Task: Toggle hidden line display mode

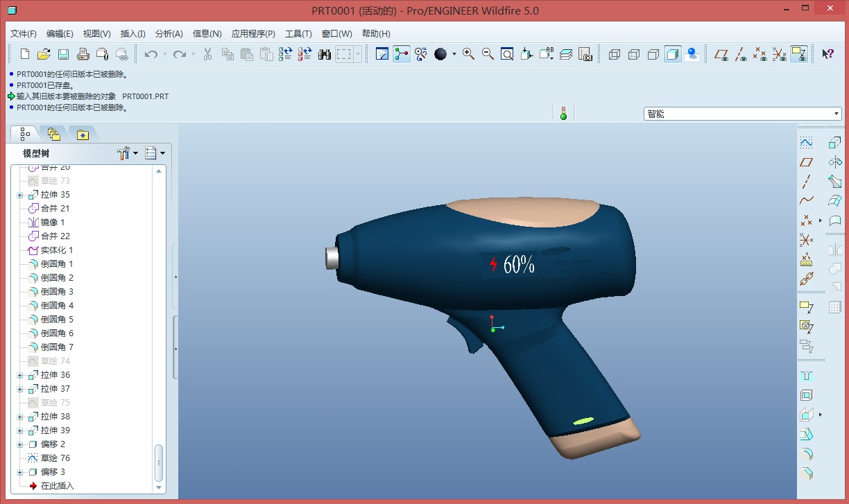Action: [x=634, y=54]
